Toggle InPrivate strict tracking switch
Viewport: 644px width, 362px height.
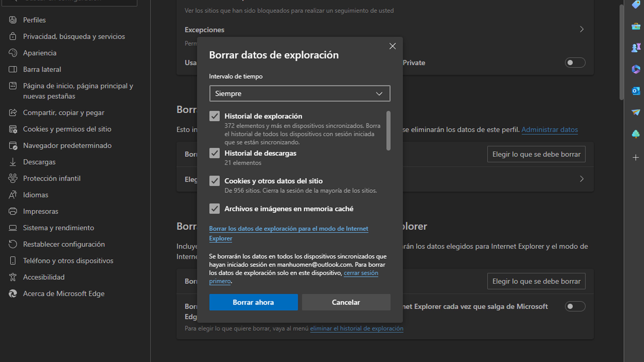pos(575,63)
